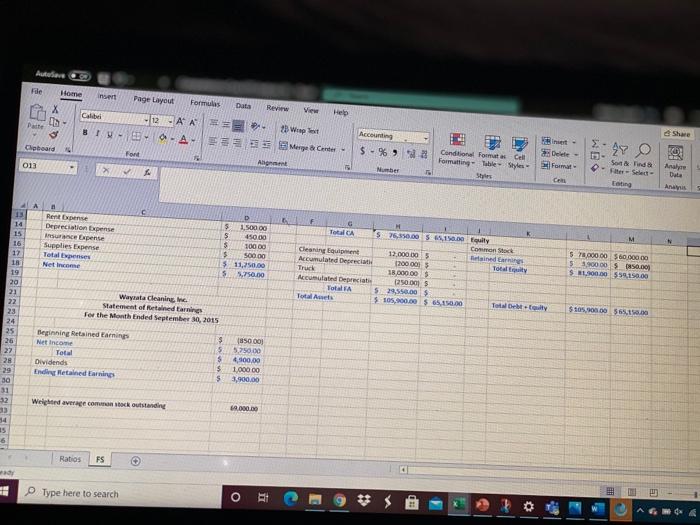This screenshot has width=700, height=525.
Task: Click the Copy icon
Action: pyautogui.click(x=54, y=121)
